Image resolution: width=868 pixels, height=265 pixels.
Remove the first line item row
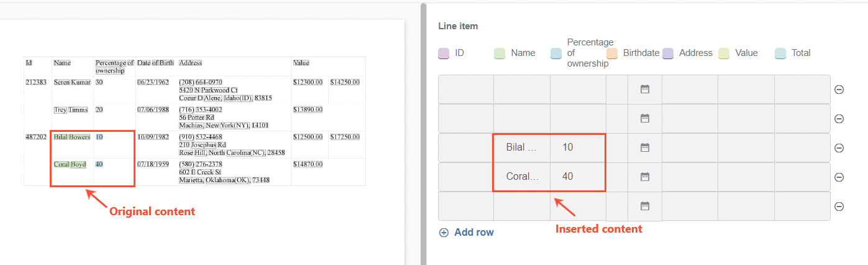coord(839,90)
